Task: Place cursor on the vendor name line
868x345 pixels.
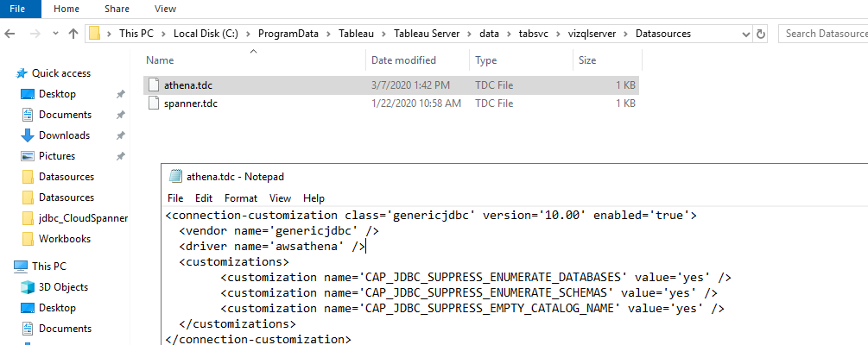Action: tap(279, 230)
